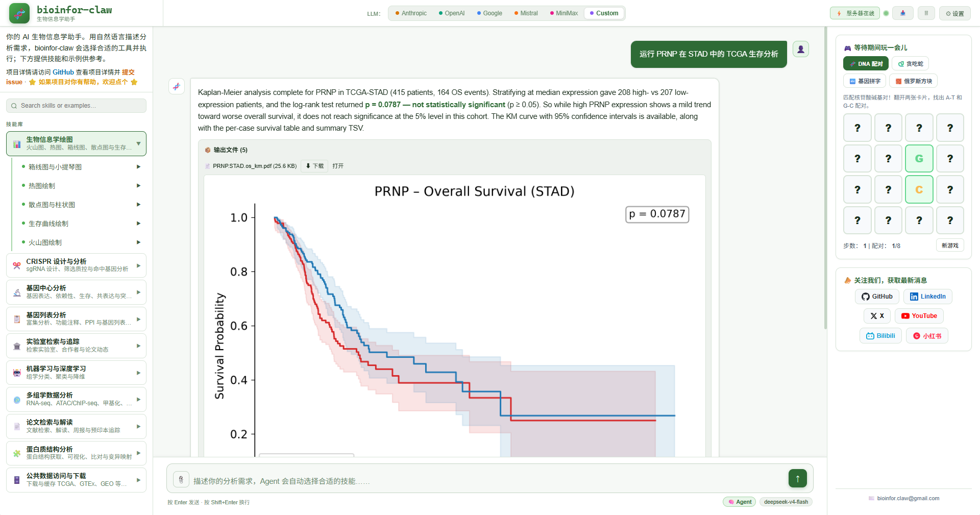Select Anthropic as the LLM provider

[x=411, y=13]
